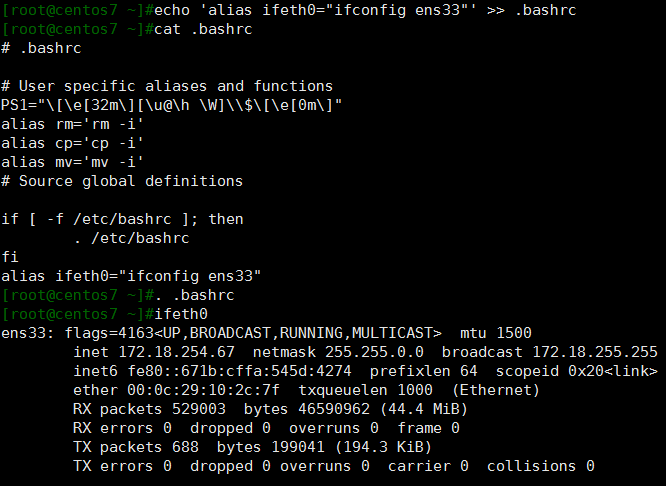
Task: Select the alias cp='cp -i' line
Action: click(x=72, y=143)
